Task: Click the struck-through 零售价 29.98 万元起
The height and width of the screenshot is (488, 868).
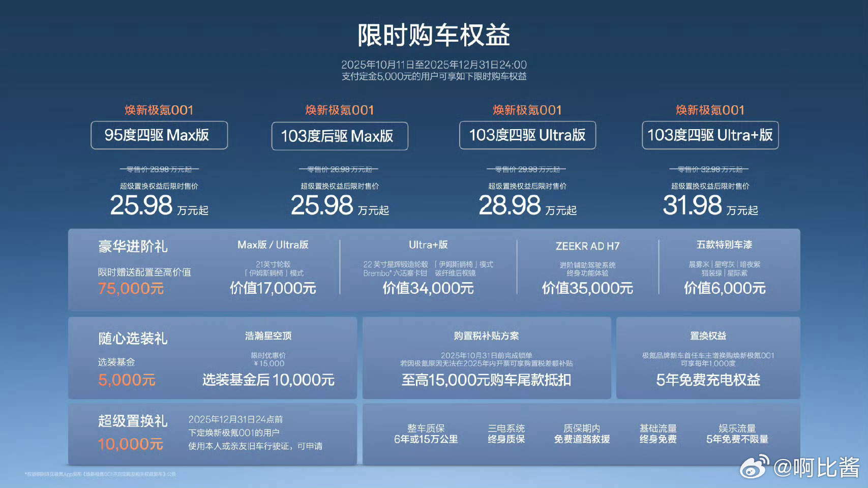Action: coord(527,169)
